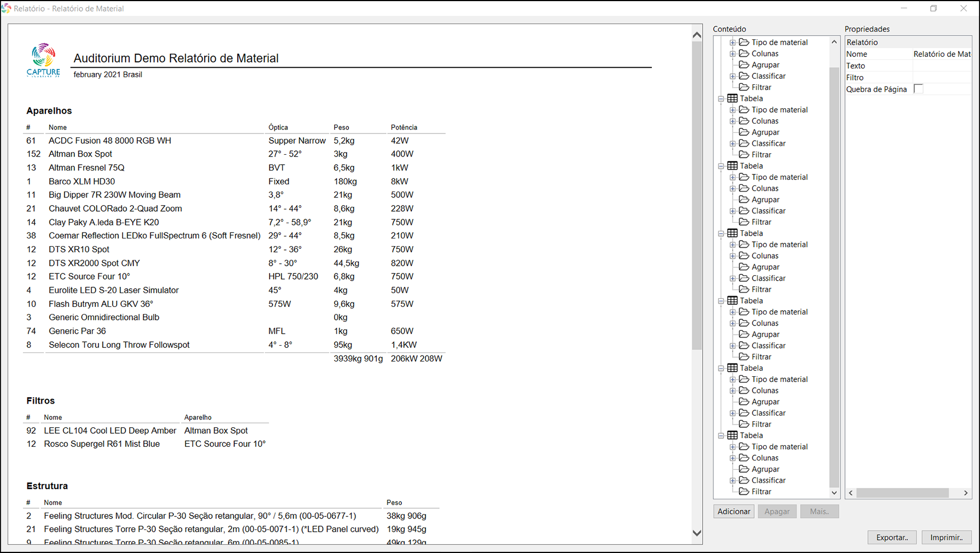
Task: Click the report preview scroll down arrow
Action: click(697, 533)
